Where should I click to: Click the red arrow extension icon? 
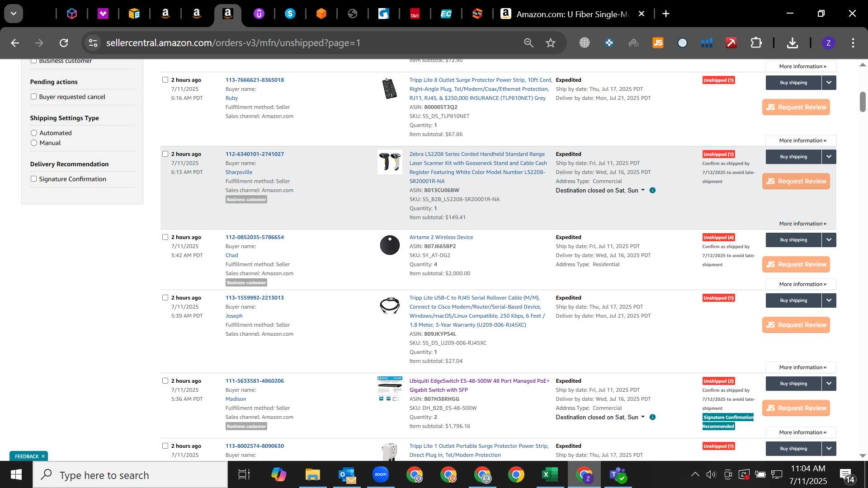pos(731,43)
